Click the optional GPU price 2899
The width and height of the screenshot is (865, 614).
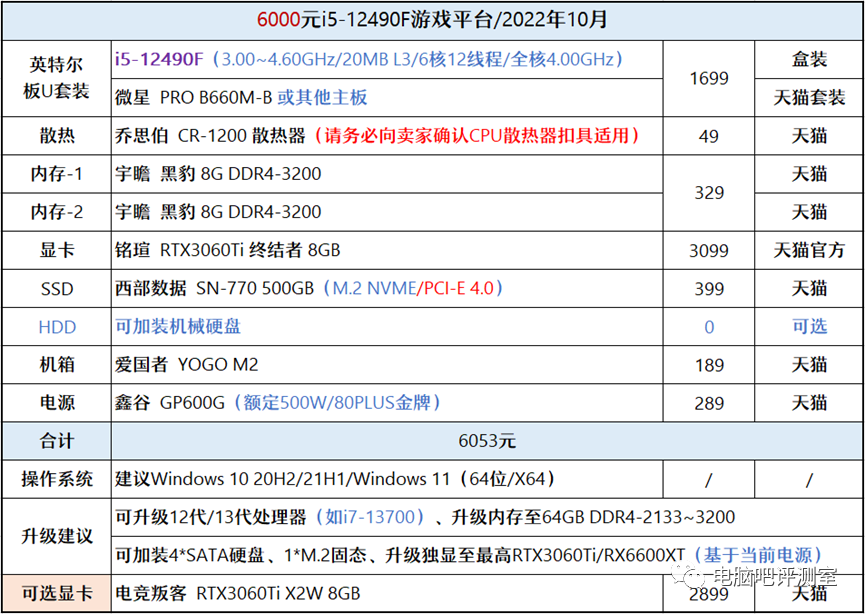point(709,594)
